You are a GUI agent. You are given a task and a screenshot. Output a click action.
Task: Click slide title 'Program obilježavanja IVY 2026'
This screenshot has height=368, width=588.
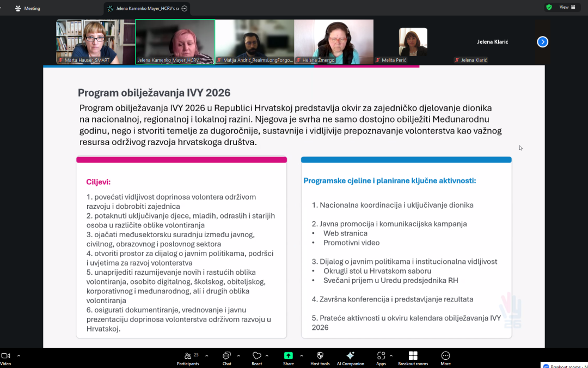[154, 93]
